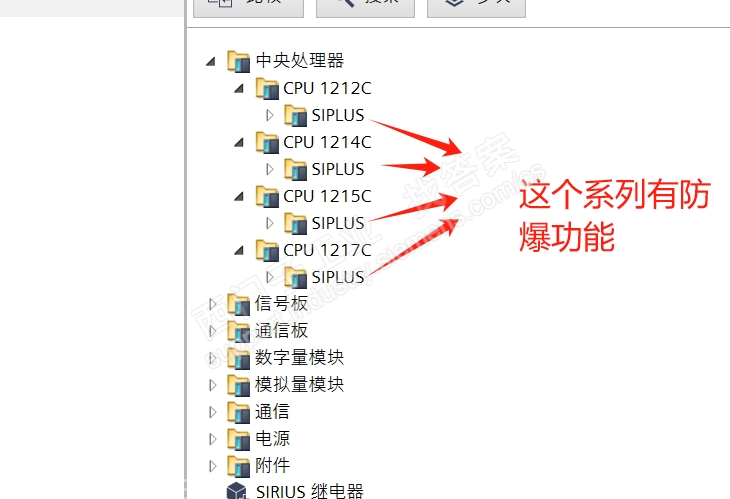This screenshot has height=499, width=730.
Task: Click the SIRIUS 继电器 cube icon
Action: pyautogui.click(x=237, y=491)
